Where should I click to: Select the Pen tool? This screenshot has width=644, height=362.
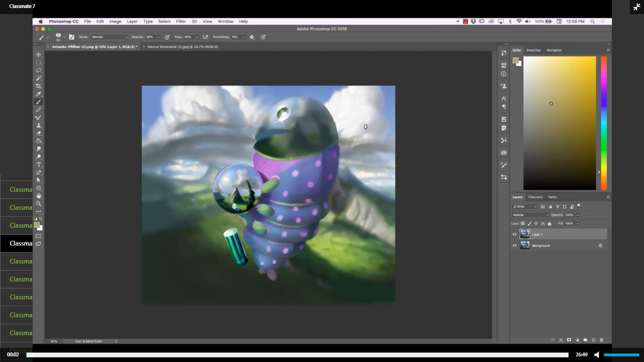point(38,172)
